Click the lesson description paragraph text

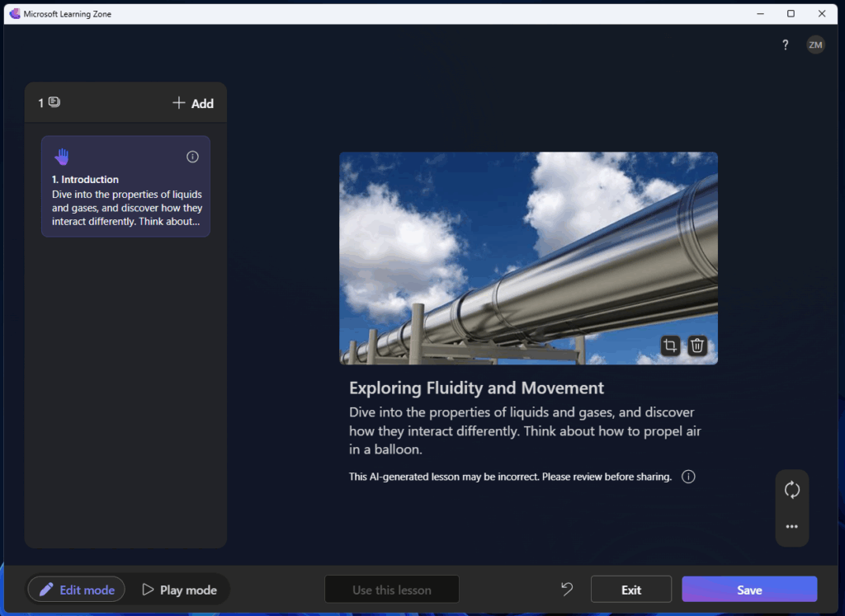coord(525,430)
